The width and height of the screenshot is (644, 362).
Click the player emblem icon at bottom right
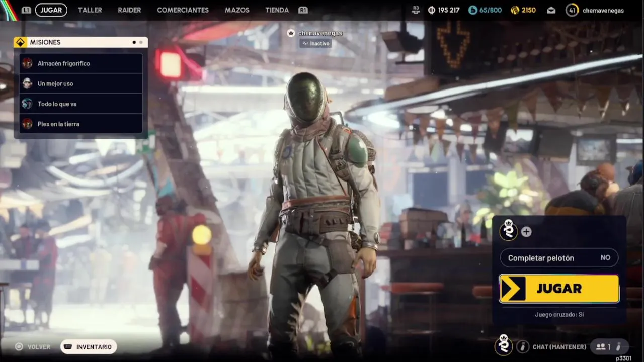click(x=504, y=345)
